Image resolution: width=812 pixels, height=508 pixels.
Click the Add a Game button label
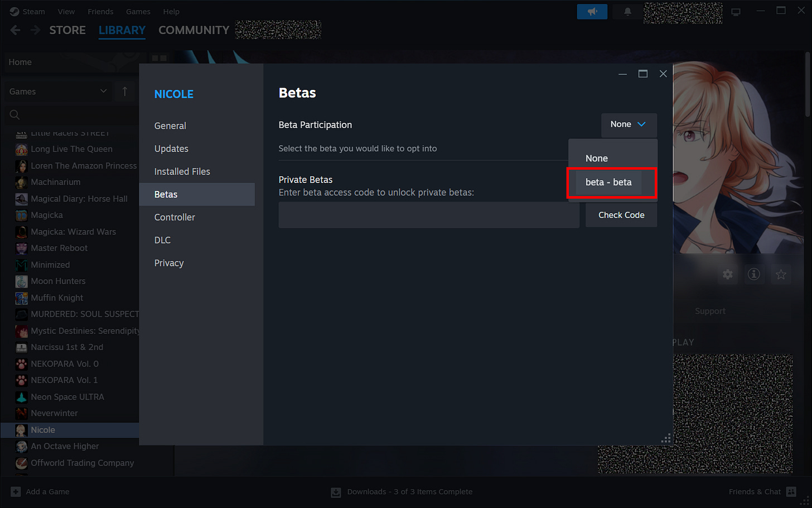pyautogui.click(x=47, y=492)
